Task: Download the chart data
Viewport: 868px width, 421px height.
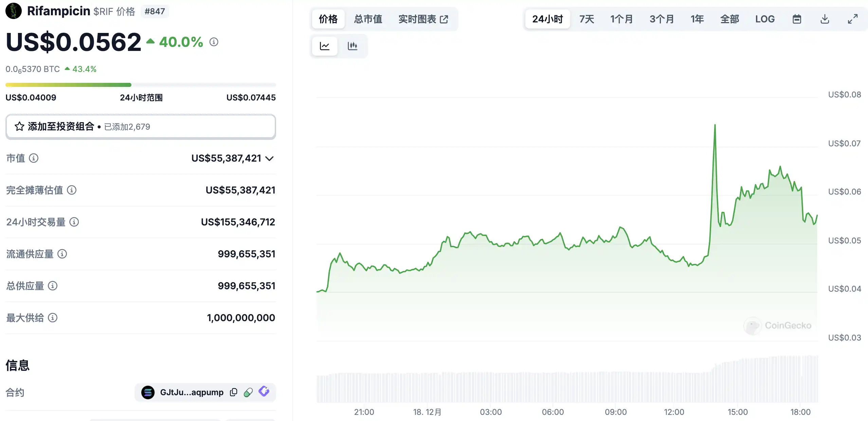Action: click(x=825, y=19)
